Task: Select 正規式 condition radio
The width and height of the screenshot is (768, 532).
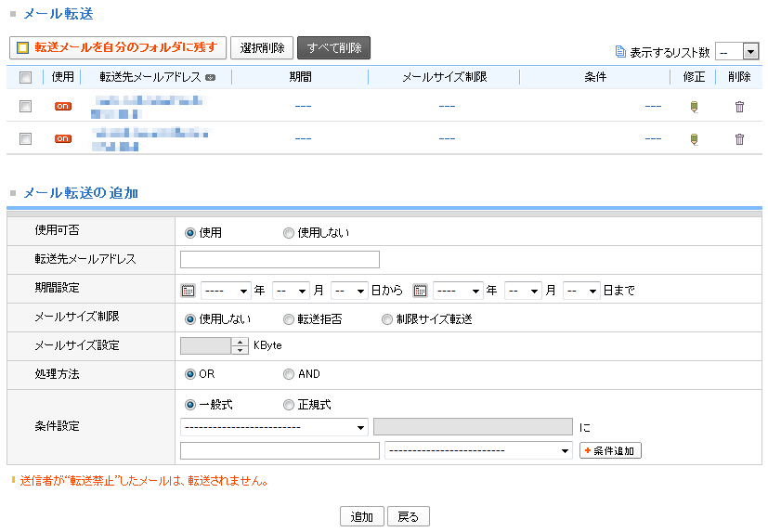Action: tap(289, 405)
